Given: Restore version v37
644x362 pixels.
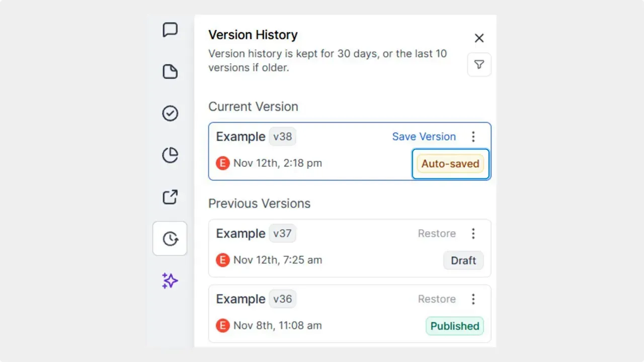Looking at the screenshot, I should point(437,233).
